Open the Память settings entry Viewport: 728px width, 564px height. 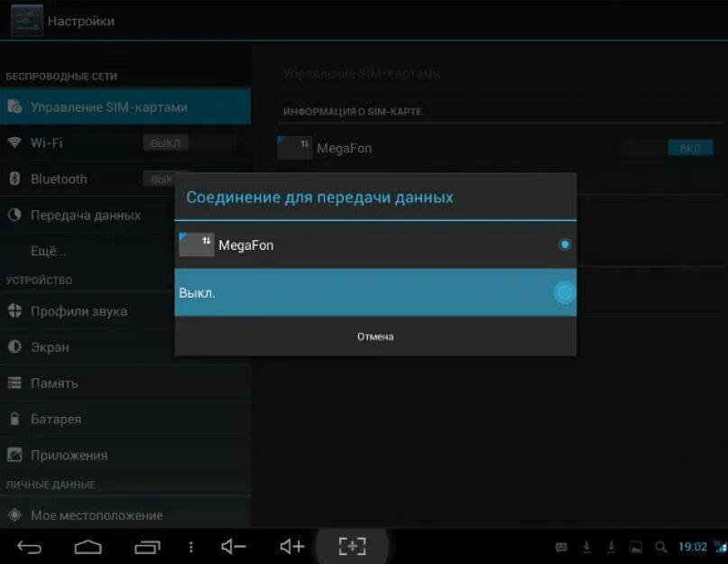[125, 384]
